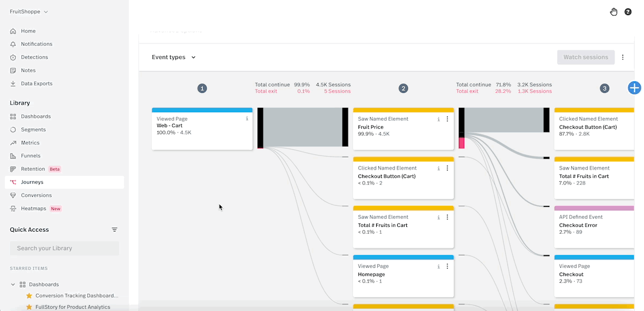The image size is (644, 311).
Task: Click the Search your Library field
Action: pos(64,248)
